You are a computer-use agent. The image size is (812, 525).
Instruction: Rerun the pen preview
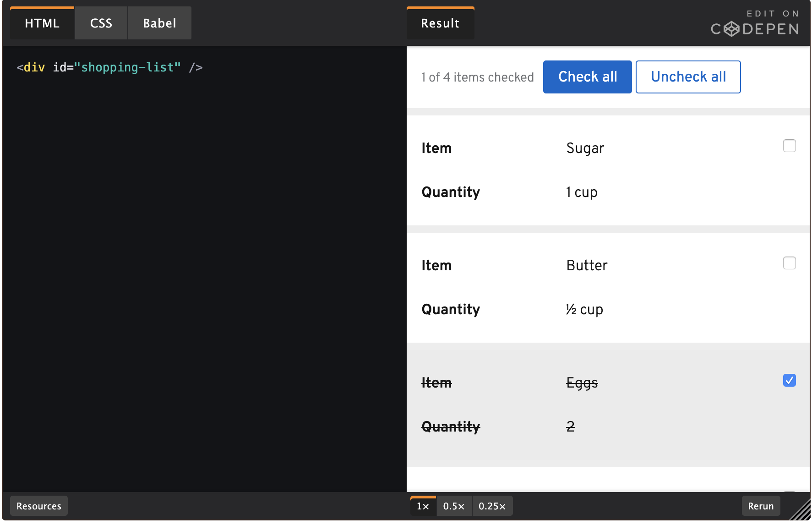point(761,506)
